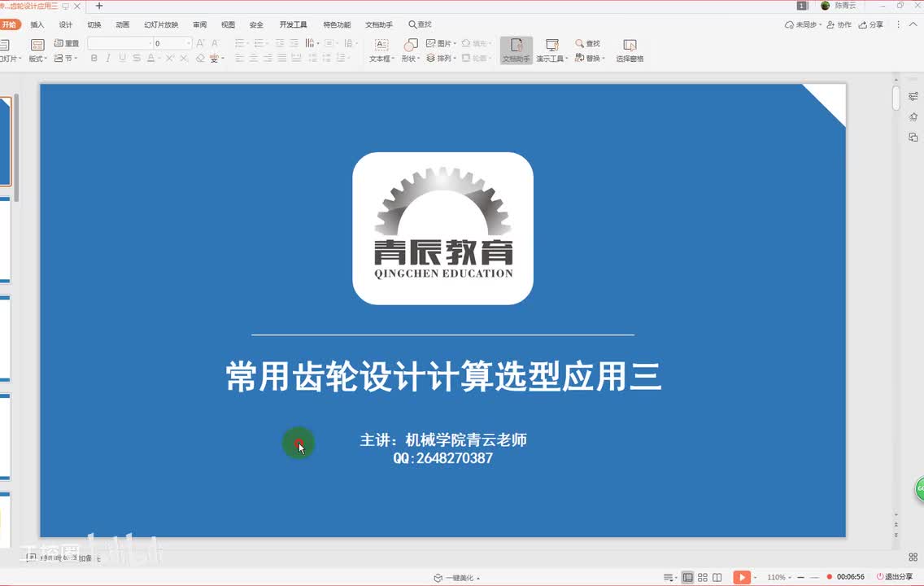This screenshot has width=924, height=586.
Task: Toggle underline formatting
Action: (123, 59)
